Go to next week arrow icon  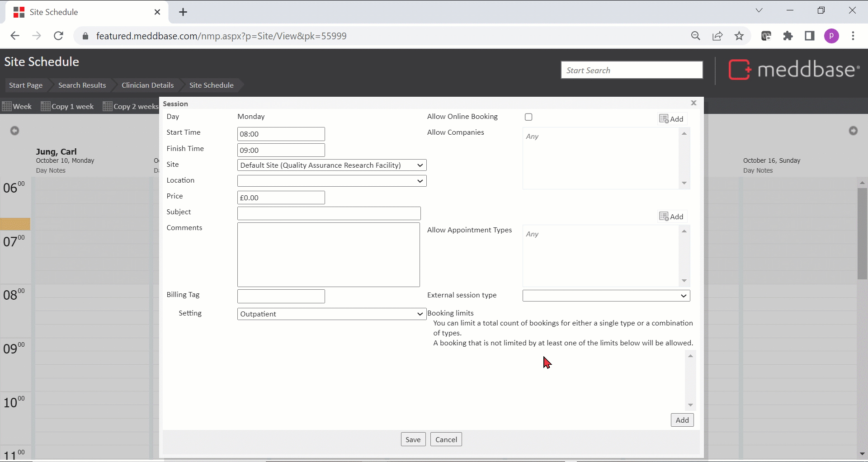click(853, 131)
